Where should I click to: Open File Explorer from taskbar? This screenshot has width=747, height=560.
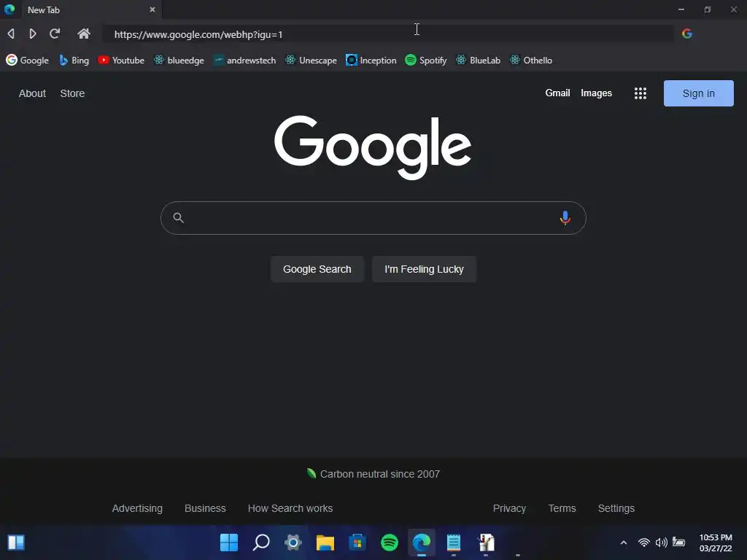click(325, 542)
